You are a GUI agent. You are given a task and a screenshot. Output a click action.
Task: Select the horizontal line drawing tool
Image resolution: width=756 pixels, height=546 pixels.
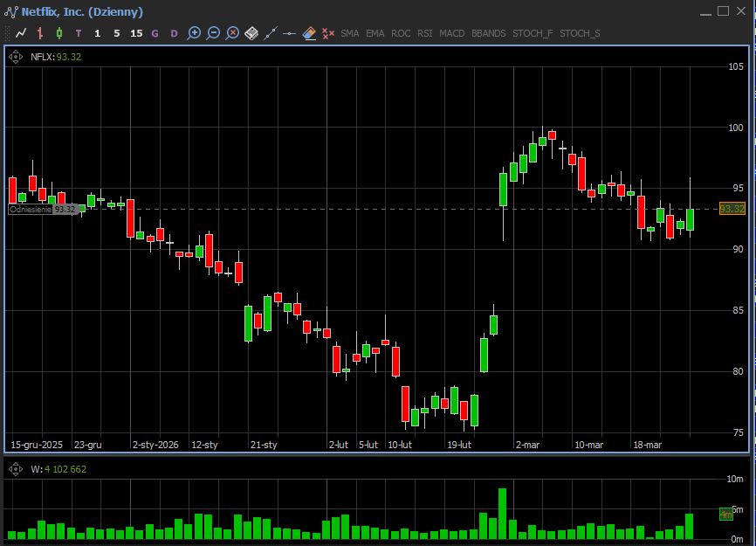click(x=290, y=33)
